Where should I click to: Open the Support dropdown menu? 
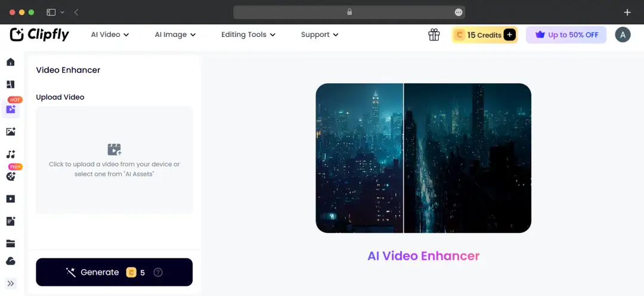(320, 35)
